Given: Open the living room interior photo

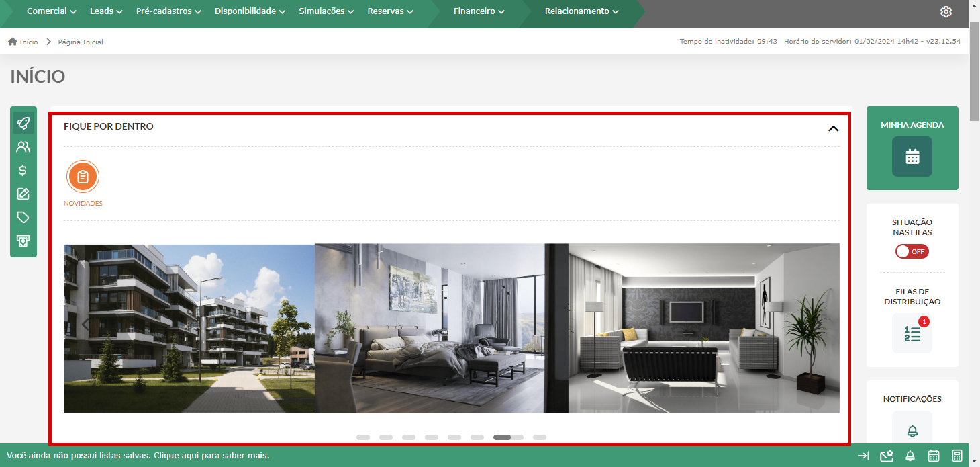Looking at the screenshot, I should pos(704,328).
